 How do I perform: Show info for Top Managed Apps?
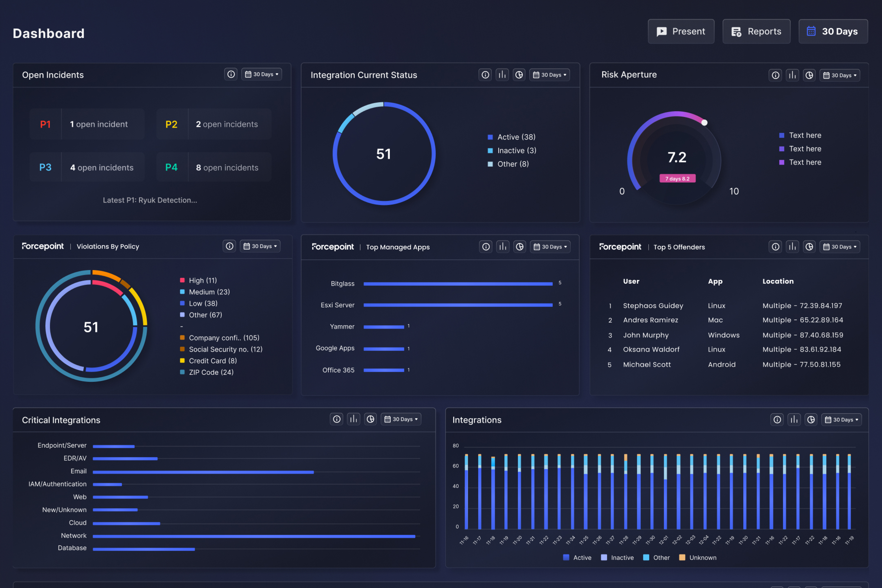tap(486, 247)
